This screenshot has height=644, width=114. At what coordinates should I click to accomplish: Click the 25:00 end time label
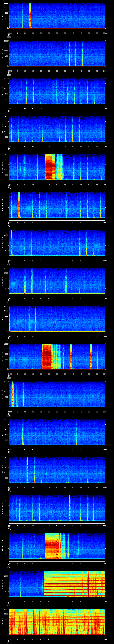(x=105, y=109)
